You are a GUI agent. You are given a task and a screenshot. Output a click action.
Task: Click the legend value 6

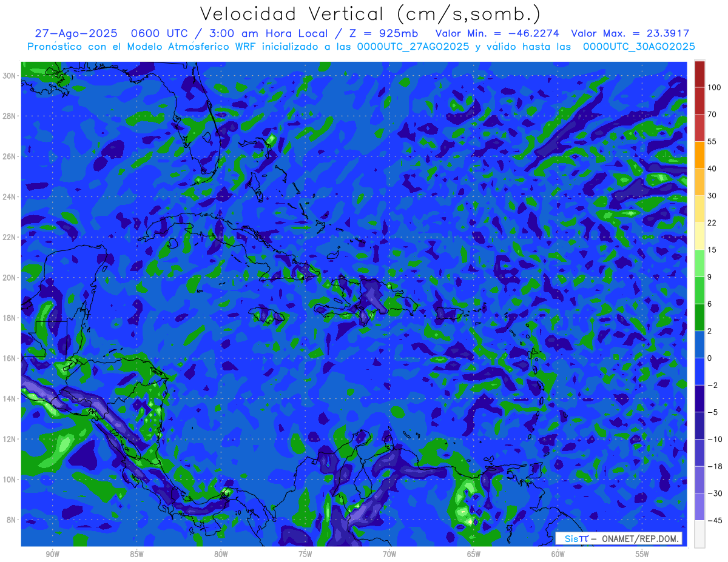point(709,304)
